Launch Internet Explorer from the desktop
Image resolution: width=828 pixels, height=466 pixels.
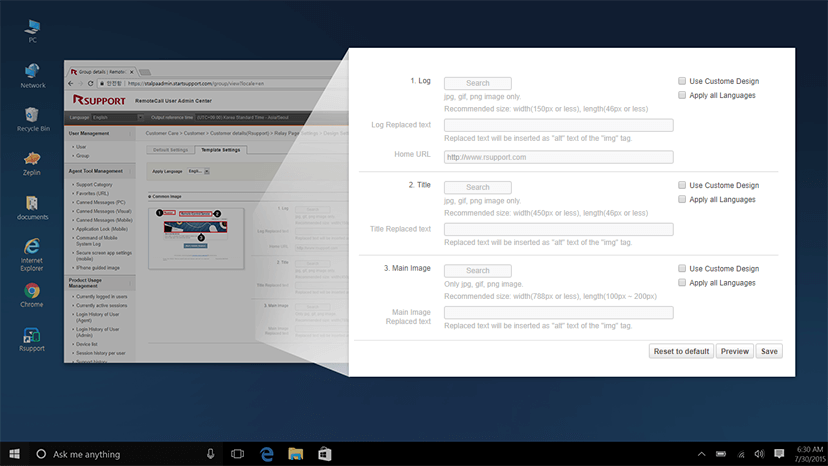point(32,255)
